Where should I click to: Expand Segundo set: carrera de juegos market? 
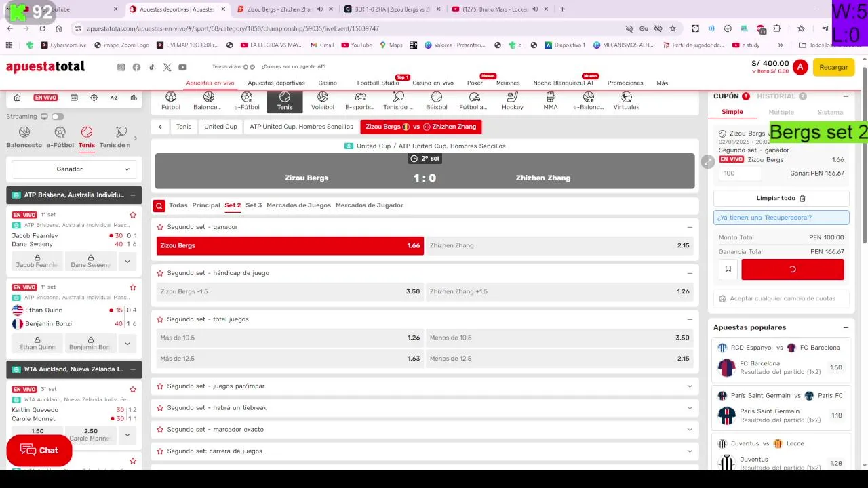690,451
